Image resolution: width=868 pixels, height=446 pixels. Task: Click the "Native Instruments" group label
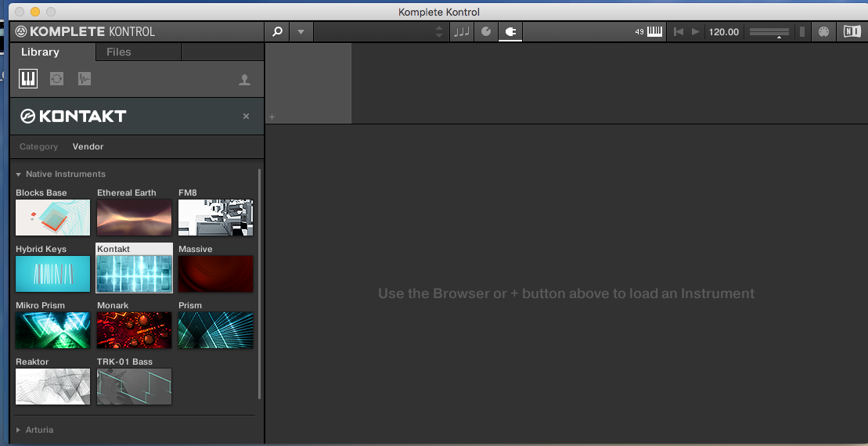click(x=65, y=174)
